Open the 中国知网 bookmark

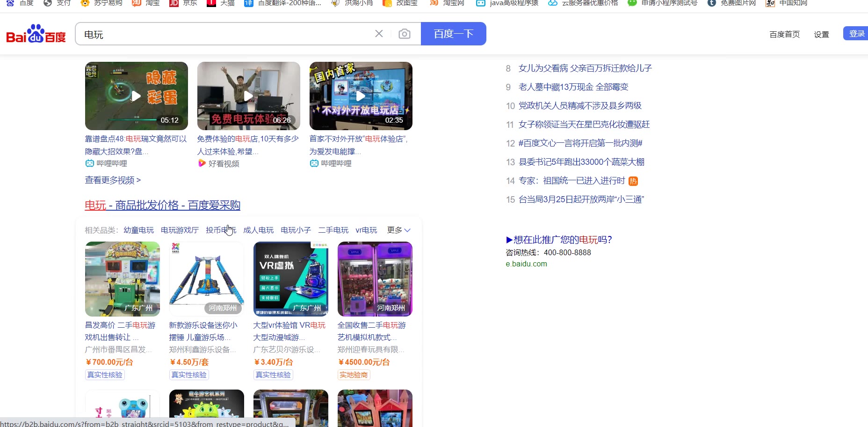point(786,3)
